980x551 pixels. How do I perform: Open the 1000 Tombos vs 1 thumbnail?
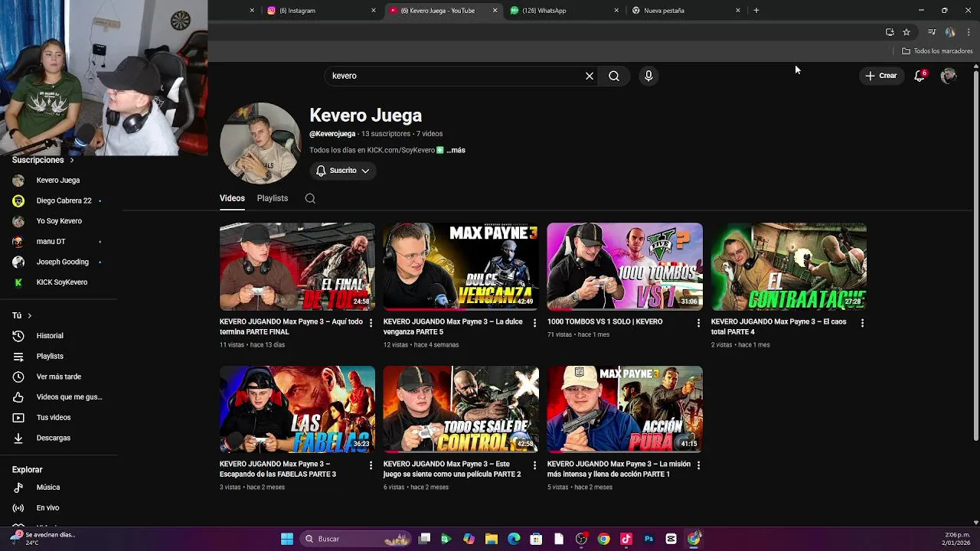tap(625, 266)
